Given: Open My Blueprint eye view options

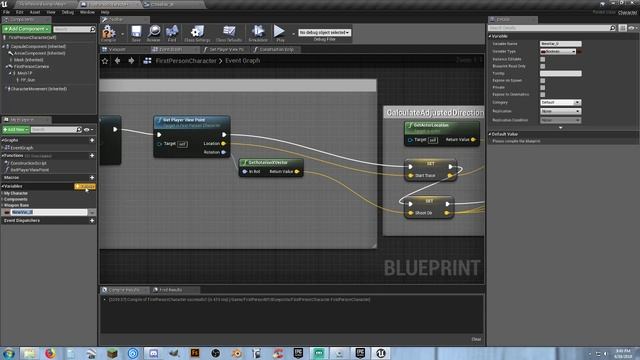Looking at the screenshot, I should pos(88,130).
